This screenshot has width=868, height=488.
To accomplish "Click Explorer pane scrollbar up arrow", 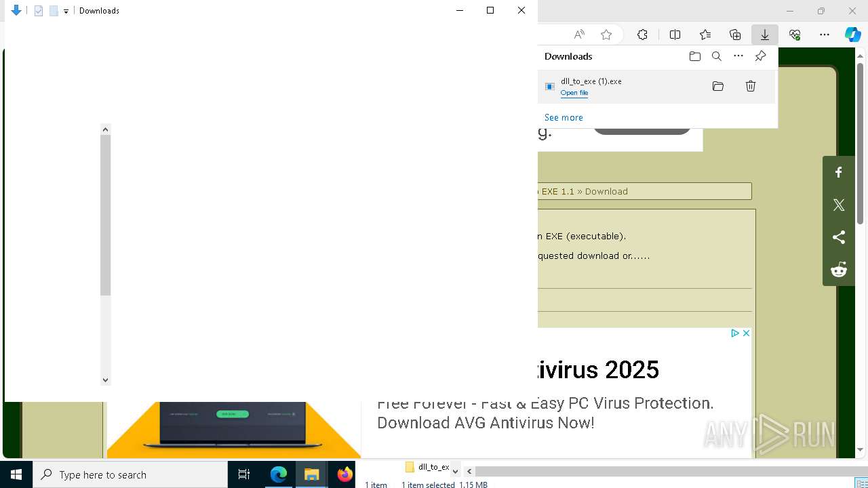I will click(x=105, y=129).
